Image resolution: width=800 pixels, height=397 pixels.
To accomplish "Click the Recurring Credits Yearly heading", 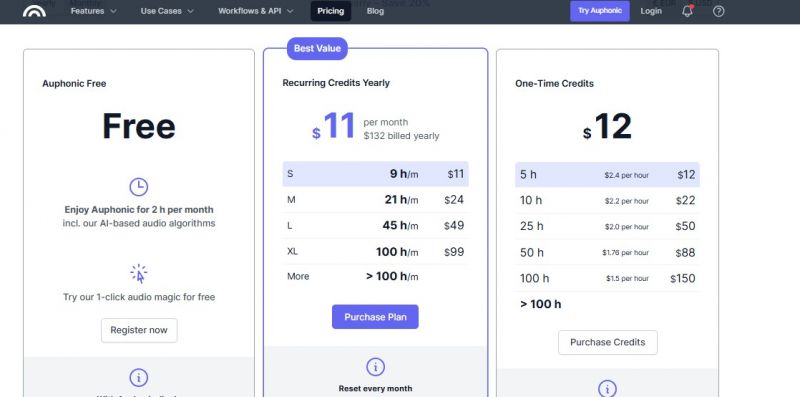I will point(336,83).
